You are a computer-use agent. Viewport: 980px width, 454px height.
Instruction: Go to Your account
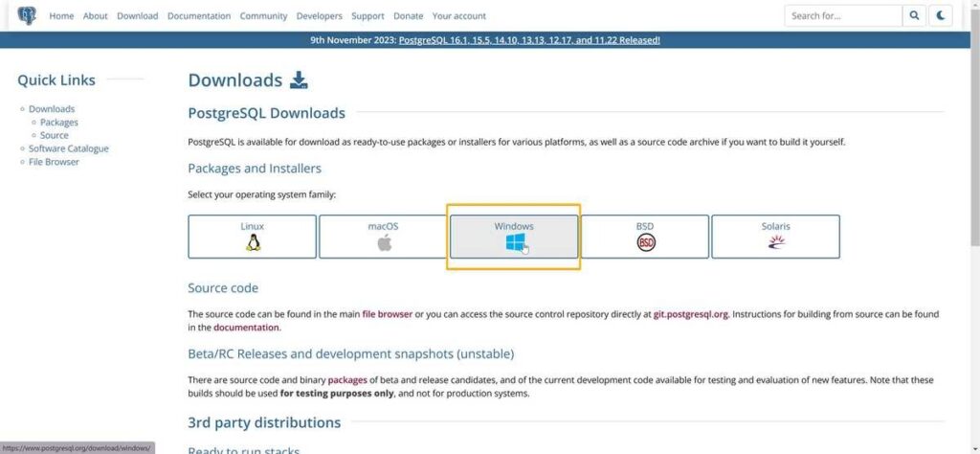(x=458, y=15)
